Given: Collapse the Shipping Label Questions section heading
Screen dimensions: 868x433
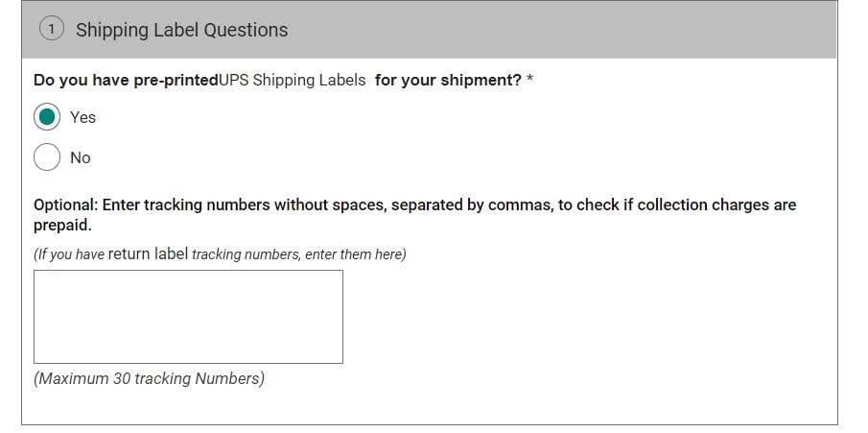Looking at the screenshot, I should pyautogui.click(x=181, y=30).
